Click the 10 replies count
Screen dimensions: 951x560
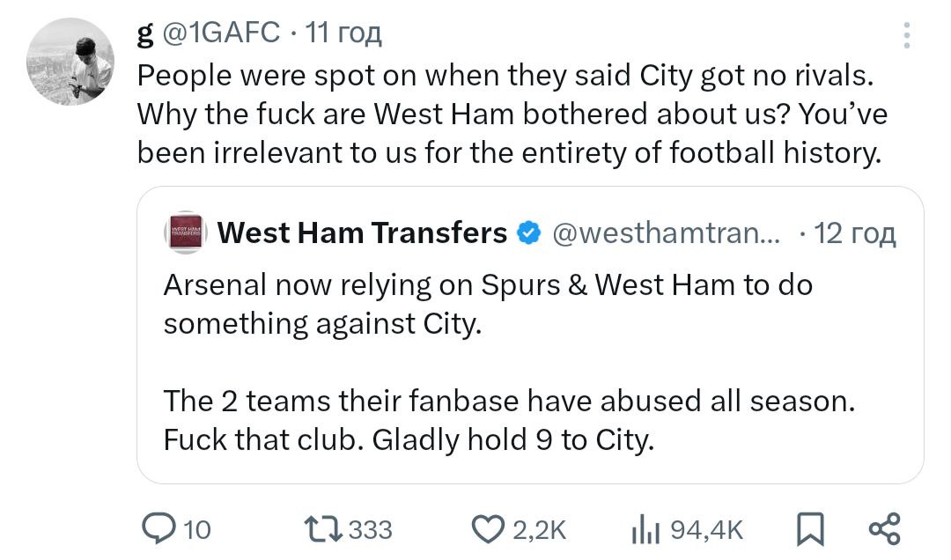click(198, 529)
